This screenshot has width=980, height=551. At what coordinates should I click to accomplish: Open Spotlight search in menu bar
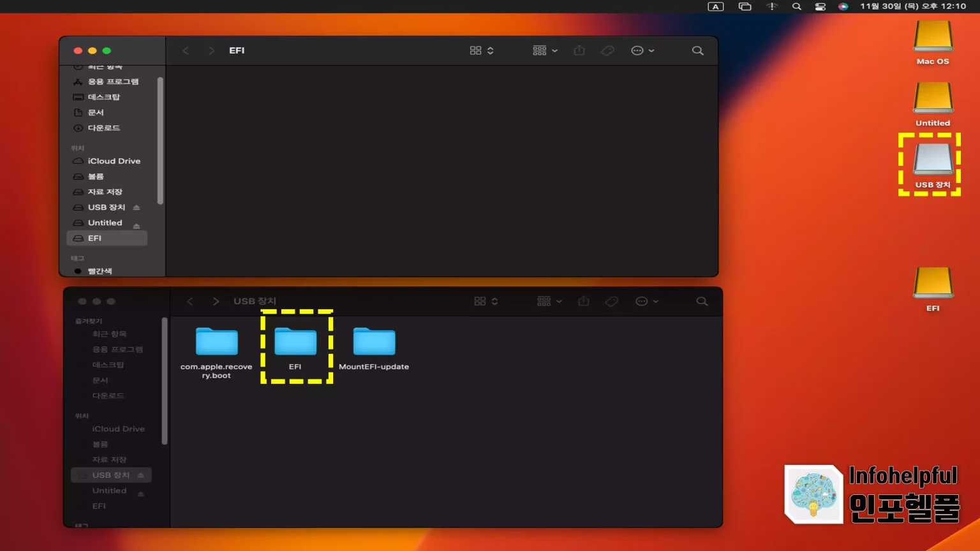click(x=797, y=6)
